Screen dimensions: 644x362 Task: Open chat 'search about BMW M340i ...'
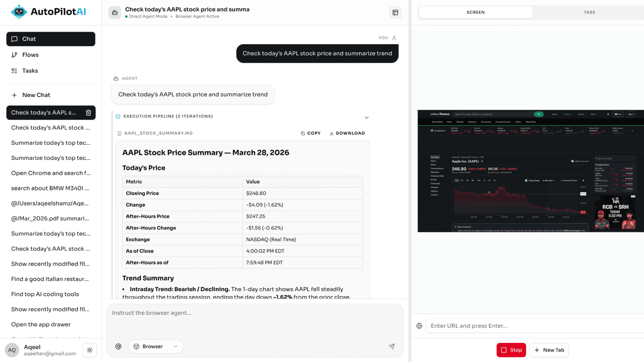point(51,188)
